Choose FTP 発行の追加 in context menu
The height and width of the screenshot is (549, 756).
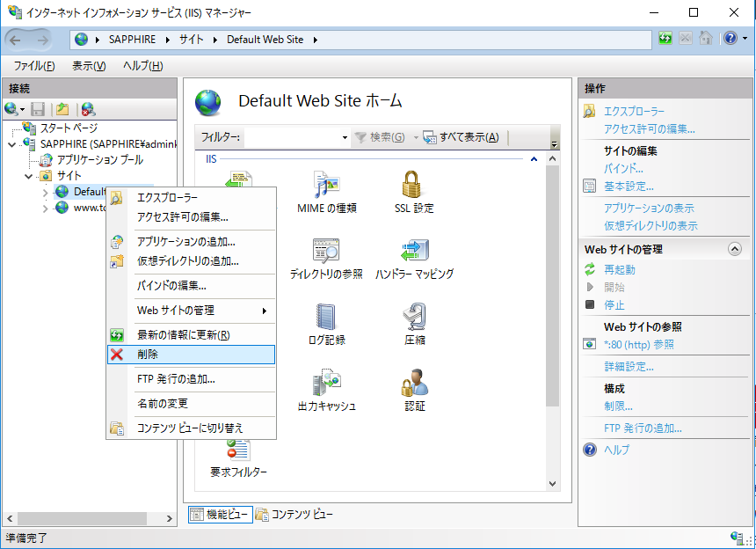coord(191,379)
